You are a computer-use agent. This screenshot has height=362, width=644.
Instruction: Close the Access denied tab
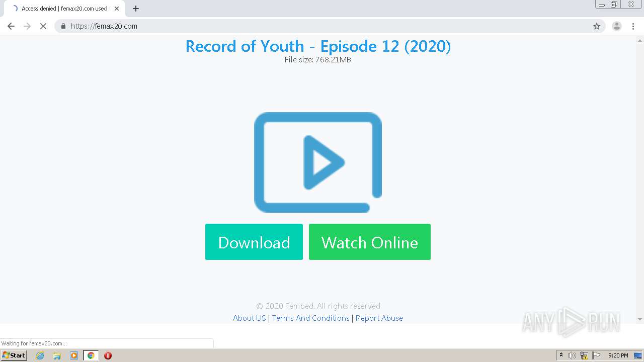pos(117,9)
